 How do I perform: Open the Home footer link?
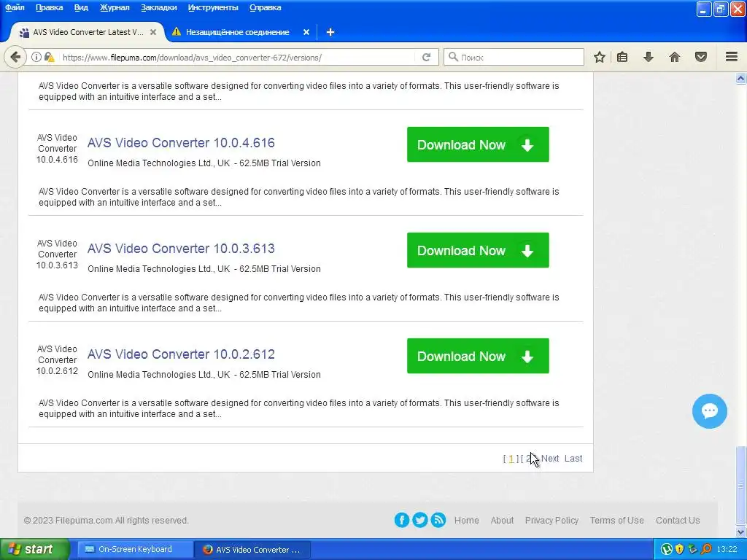click(x=466, y=521)
